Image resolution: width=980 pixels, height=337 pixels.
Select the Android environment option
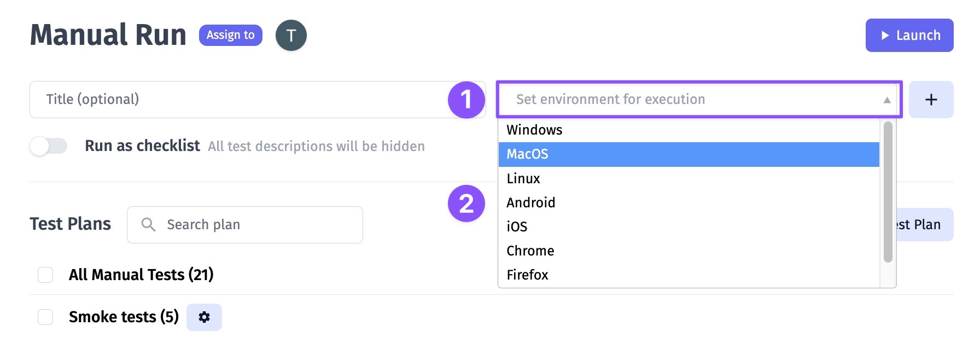[x=689, y=202]
